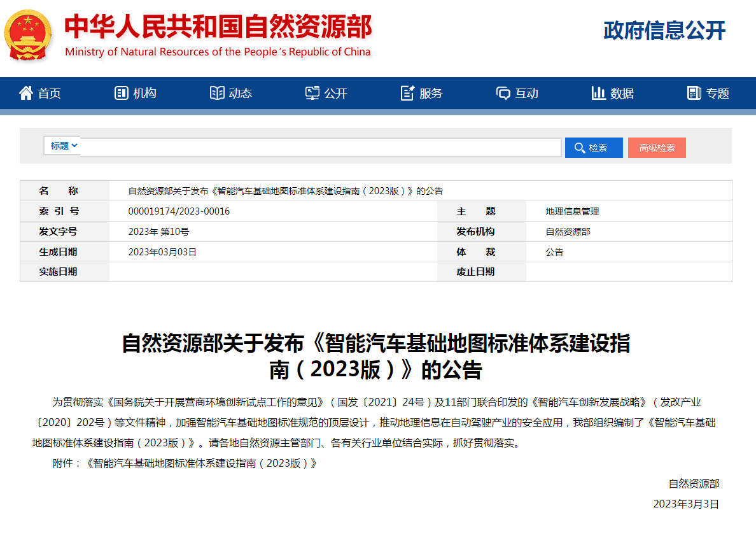This screenshot has width=756, height=538.
Task: Click the 名称 row document title text
Action: (x=286, y=191)
